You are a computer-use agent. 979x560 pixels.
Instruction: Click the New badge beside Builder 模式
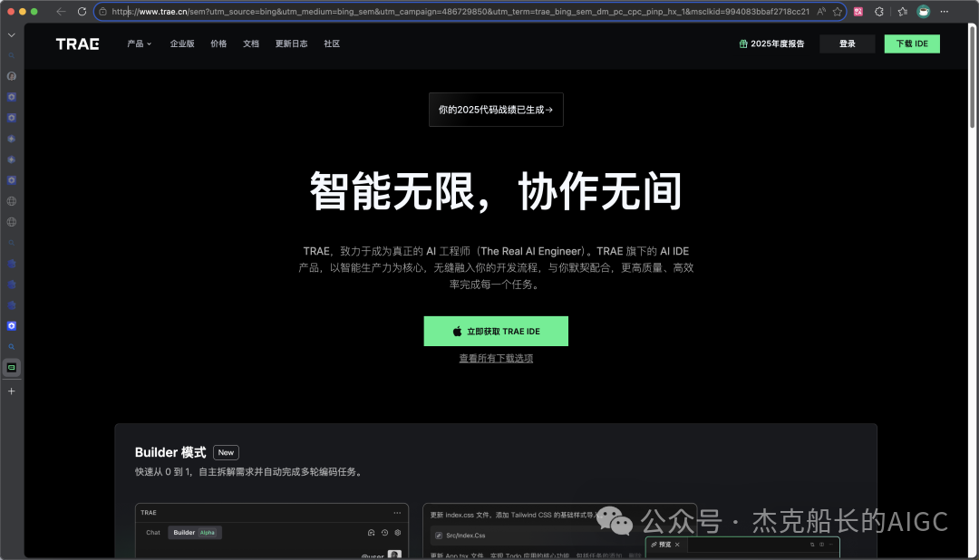(226, 452)
